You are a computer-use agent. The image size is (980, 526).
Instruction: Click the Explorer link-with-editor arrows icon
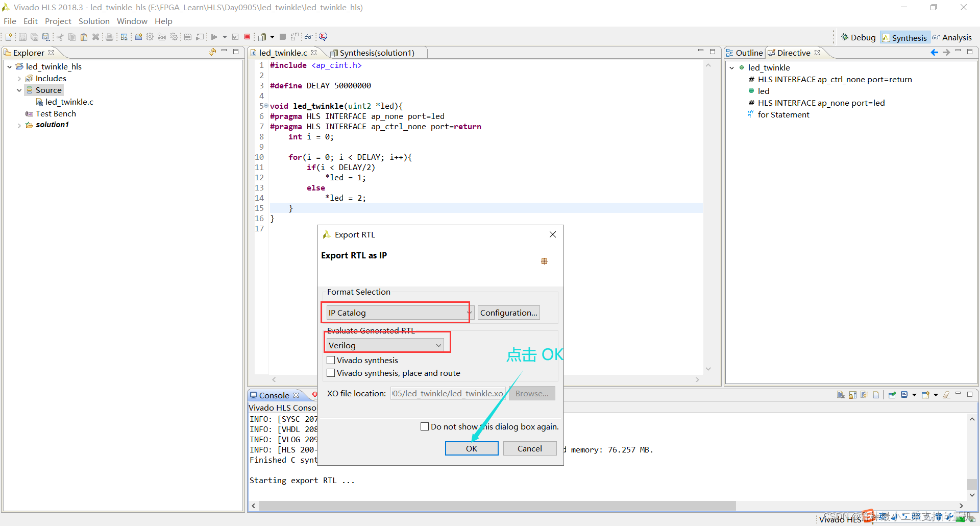(212, 52)
